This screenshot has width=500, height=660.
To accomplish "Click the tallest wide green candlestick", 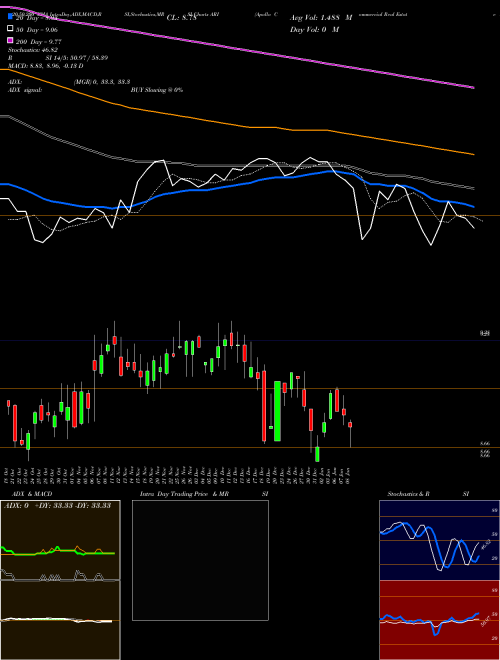I will (277, 411).
